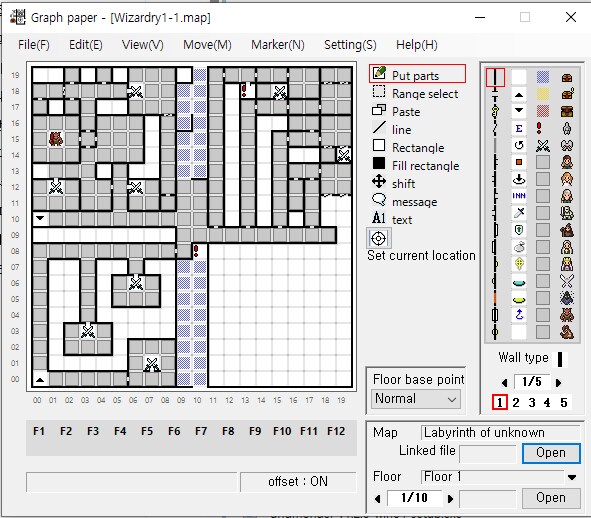Viewport: 591px width, 518px height.
Task: Go to previous palette page arrow beside 1/5
Action: 504,383
